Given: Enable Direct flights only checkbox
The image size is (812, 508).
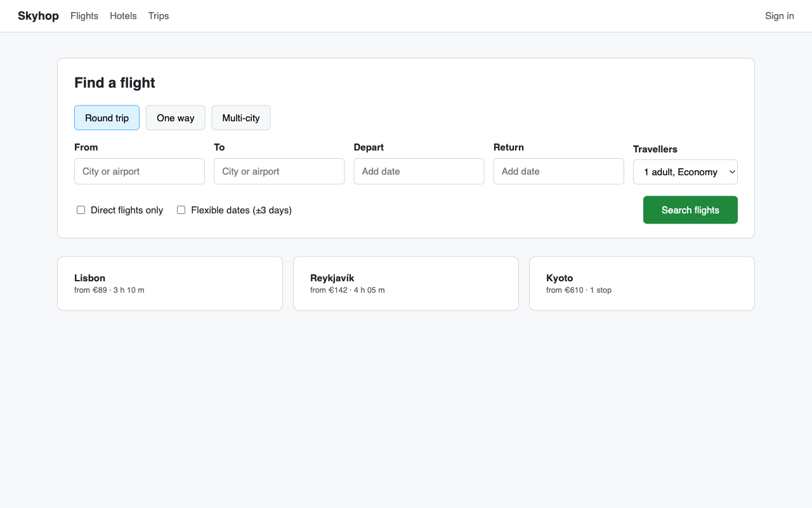Looking at the screenshot, I should coord(81,210).
